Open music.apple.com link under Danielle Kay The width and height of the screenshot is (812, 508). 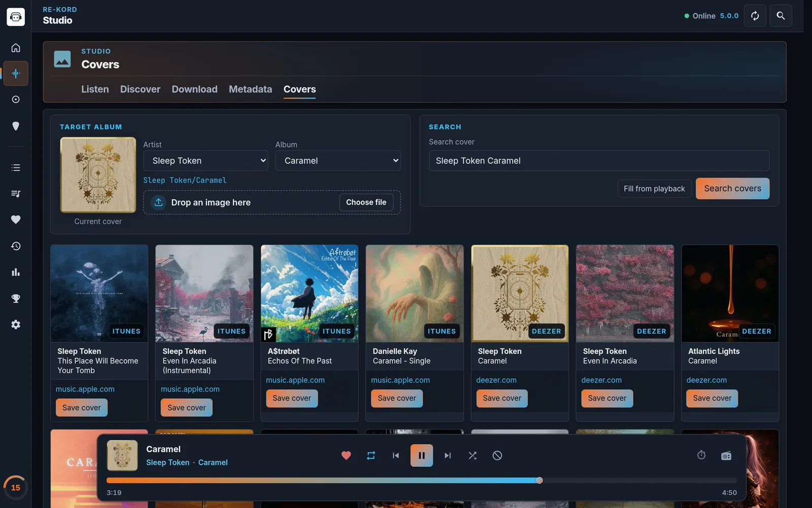point(400,380)
